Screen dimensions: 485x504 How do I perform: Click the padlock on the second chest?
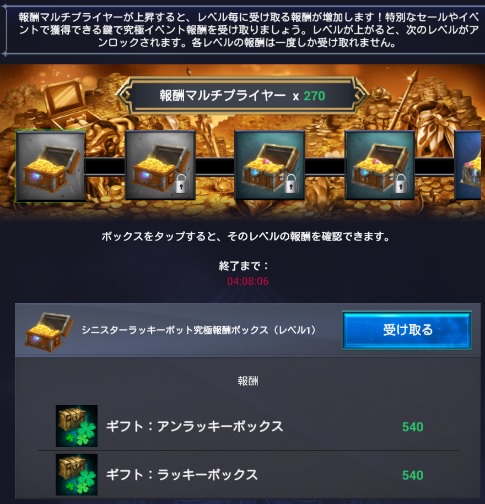(x=181, y=184)
